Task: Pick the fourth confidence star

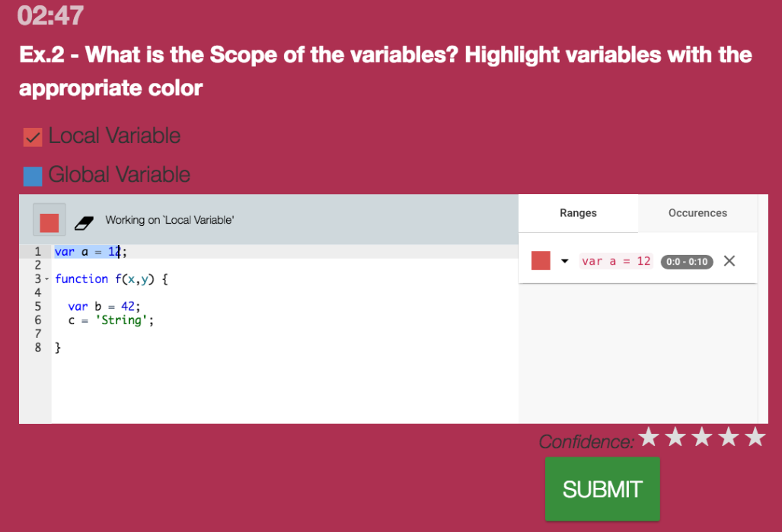Action: 729,437
